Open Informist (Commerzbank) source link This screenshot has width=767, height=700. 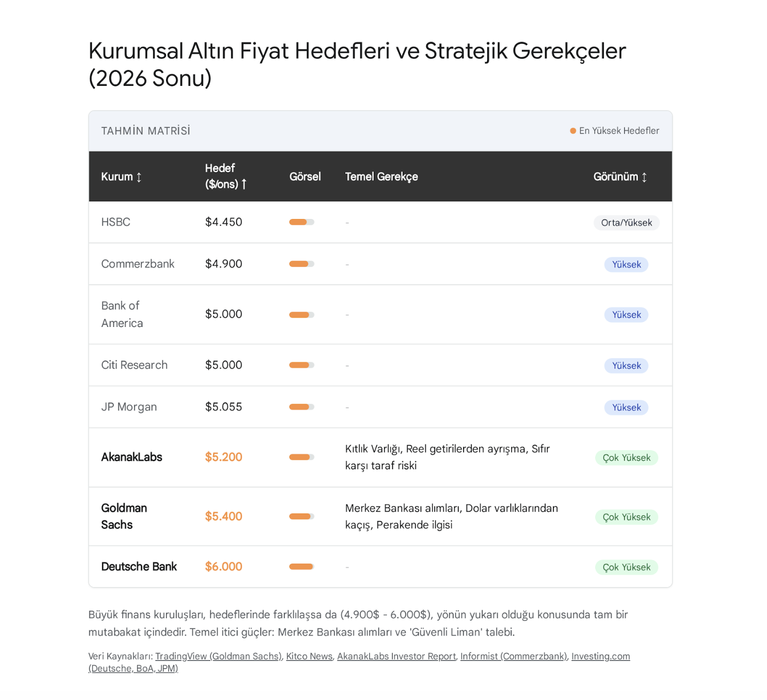pyautogui.click(x=514, y=656)
